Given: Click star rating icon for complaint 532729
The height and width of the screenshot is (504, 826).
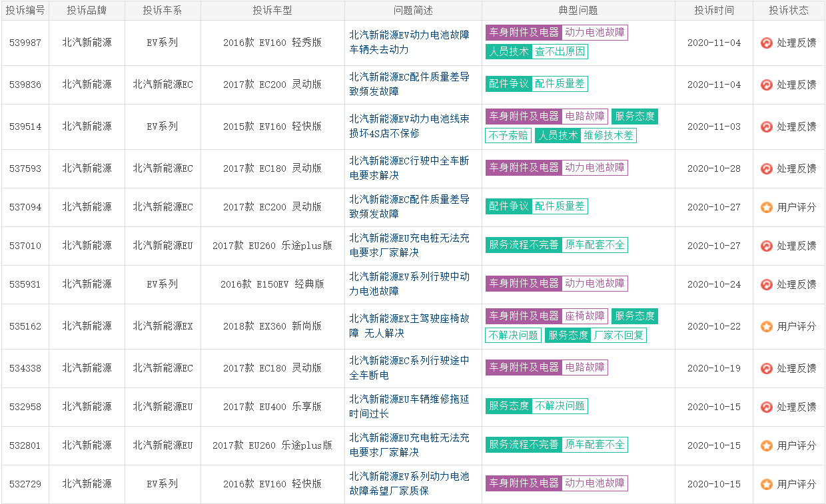Looking at the screenshot, I should click(x=767, y=484).
